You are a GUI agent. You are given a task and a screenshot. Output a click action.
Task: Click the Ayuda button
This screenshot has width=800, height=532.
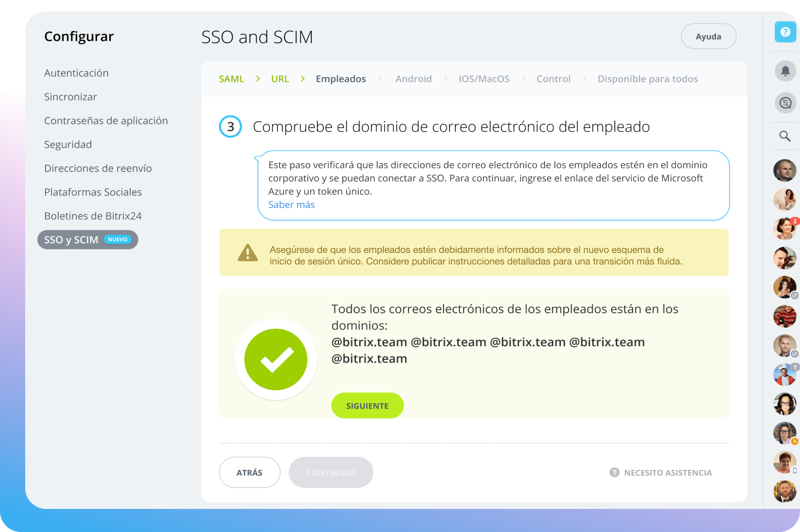[708, 37]
